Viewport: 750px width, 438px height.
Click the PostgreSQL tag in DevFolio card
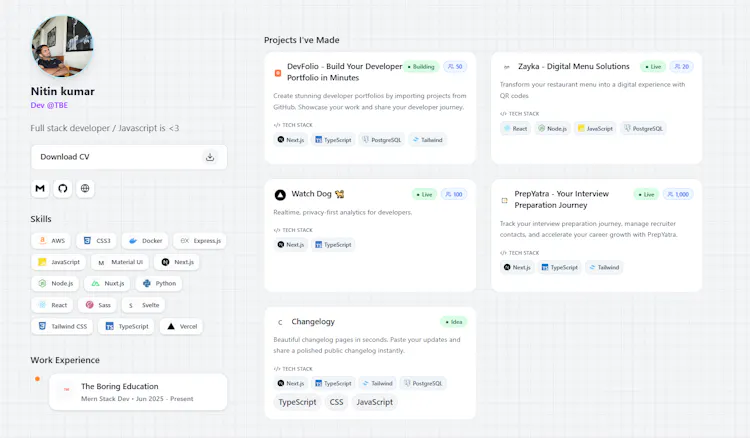tap(381, 140)
